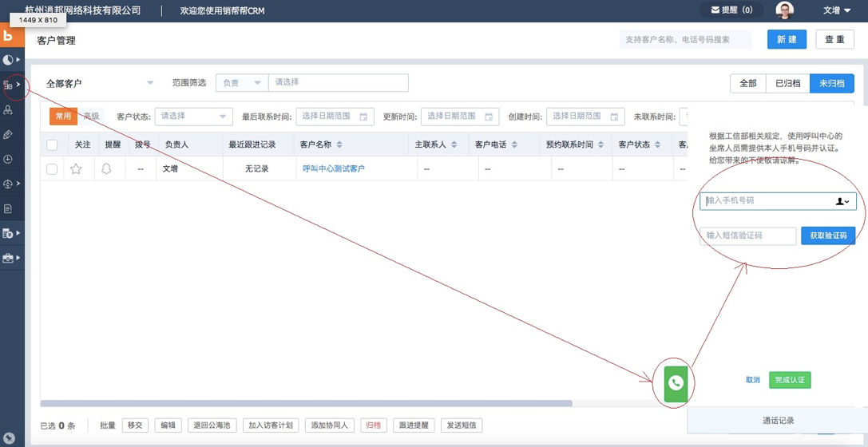Open the 负责 range filter dropdown

[241, 83]
